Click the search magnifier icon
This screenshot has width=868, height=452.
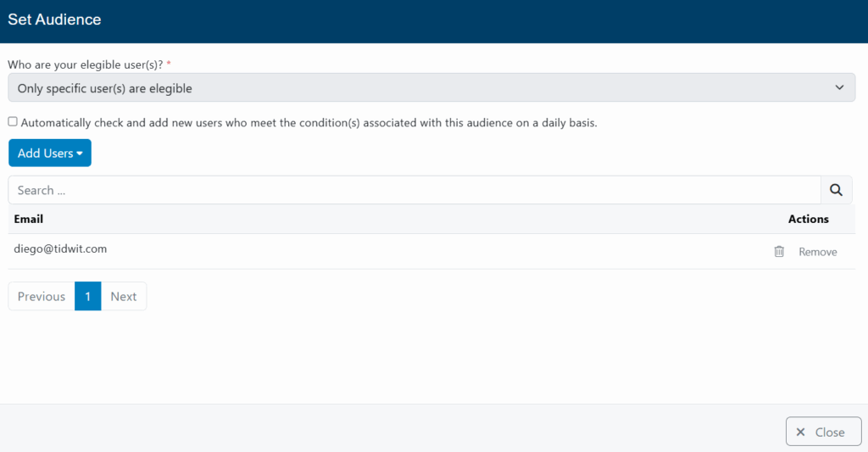point(836,190)
